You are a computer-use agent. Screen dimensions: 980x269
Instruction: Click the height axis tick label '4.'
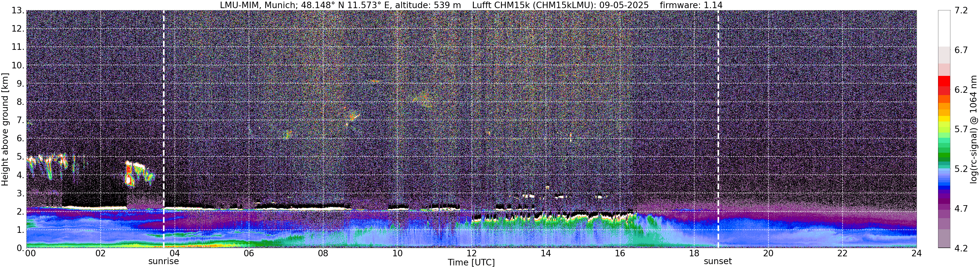coord(20,175)
